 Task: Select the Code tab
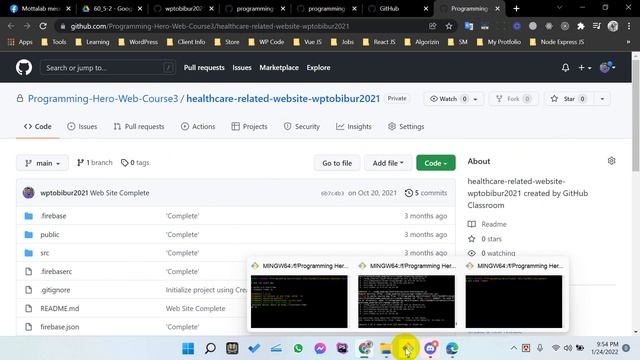coord(38,127)
